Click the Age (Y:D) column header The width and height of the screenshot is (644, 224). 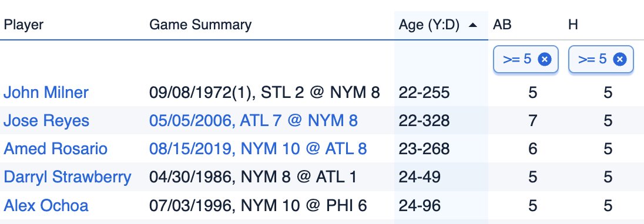click(428, 25)
